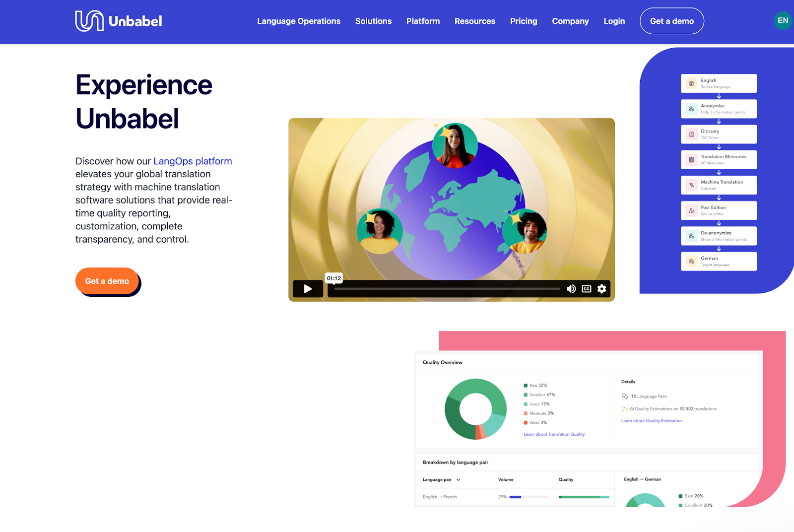The image size is (794, 532).
Task: Mute the video with the volume icon
Action: click(571, 289)
